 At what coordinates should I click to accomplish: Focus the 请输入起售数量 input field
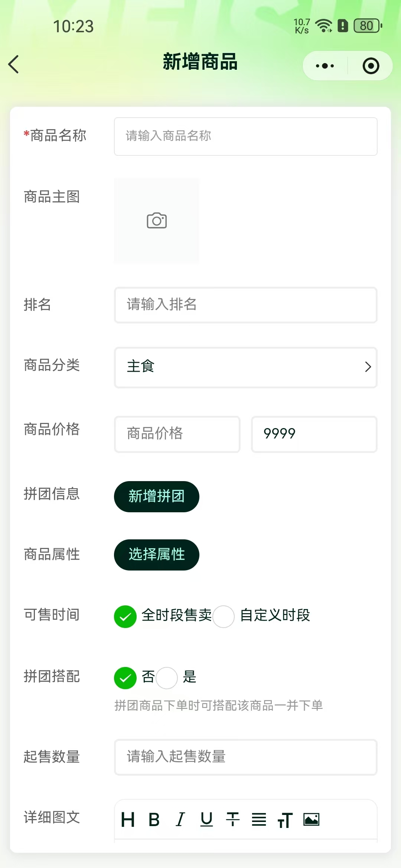[246, 757]
